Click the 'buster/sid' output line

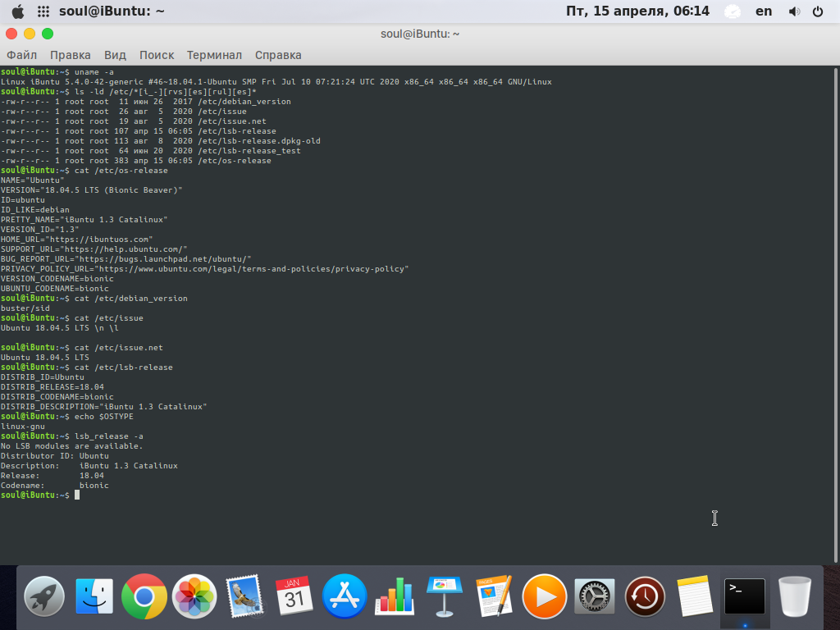click(x=25, y=308)
